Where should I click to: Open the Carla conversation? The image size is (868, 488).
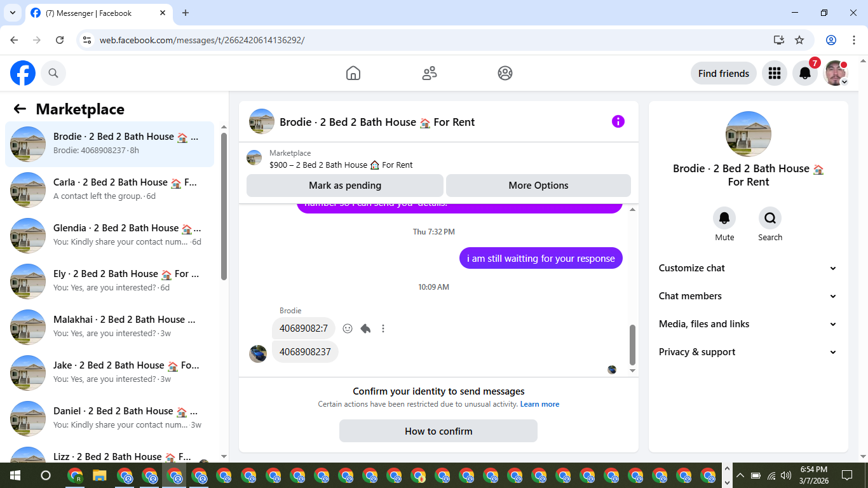[109, 190]
